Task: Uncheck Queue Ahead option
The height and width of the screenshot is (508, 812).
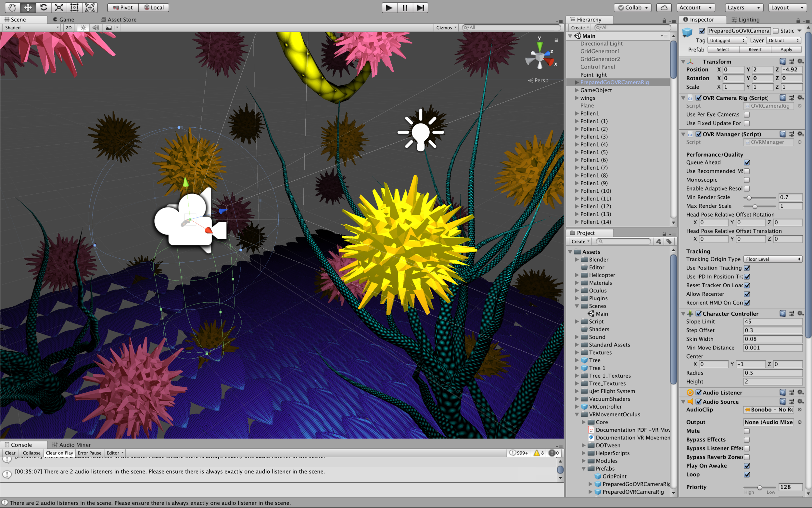Action: pyautogui.click(x=746, y=162)
